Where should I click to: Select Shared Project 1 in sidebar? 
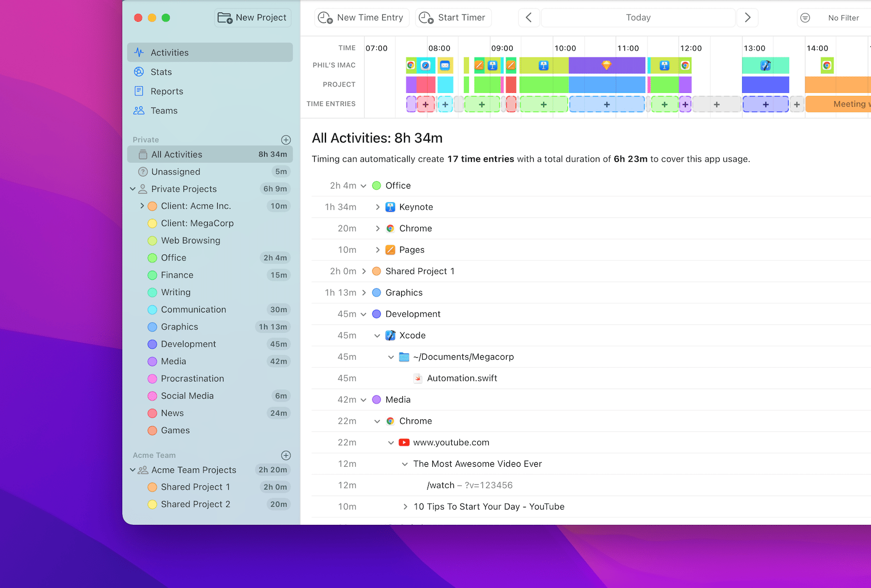[x=210, y=487]
